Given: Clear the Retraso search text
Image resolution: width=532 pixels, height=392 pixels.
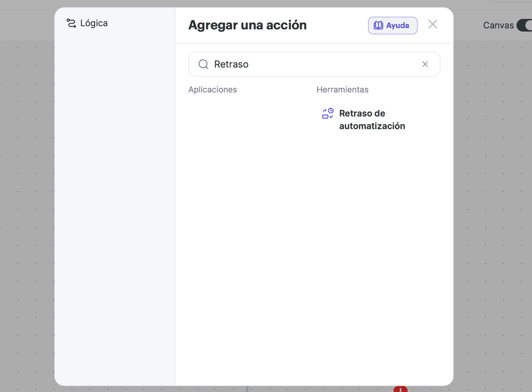Looking at the screenshot, I should pos(425,64).
